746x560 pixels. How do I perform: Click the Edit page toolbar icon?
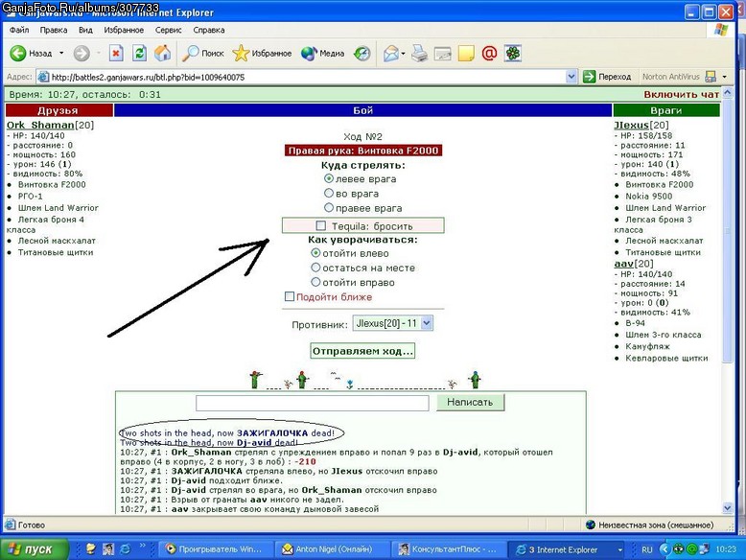click(442, 54)
